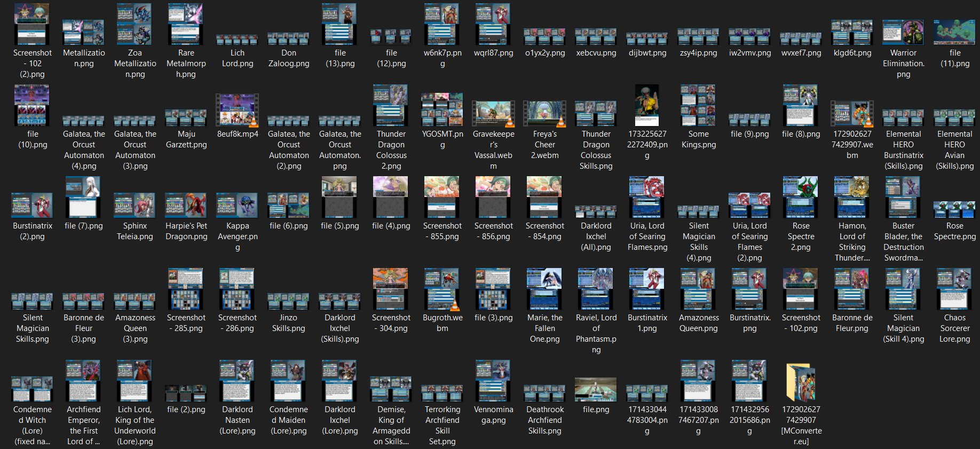Select Rose Spectre 2.png thumbnail

coord(801,197)
